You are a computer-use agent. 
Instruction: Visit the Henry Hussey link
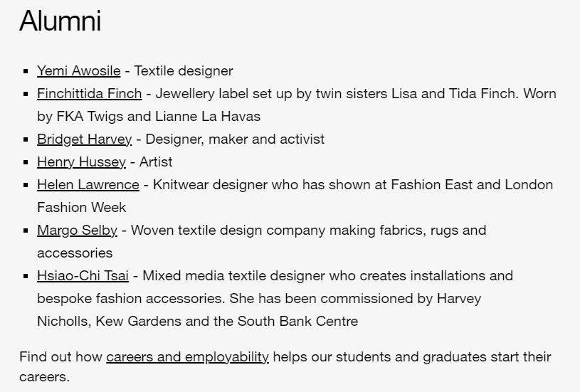81,162
